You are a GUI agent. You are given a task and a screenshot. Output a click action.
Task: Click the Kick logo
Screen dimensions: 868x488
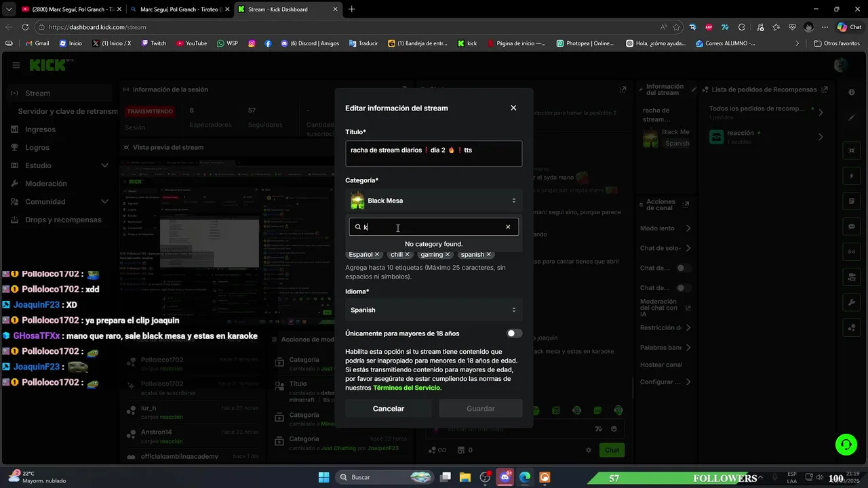pyautogui.click(x=49, y=65)
